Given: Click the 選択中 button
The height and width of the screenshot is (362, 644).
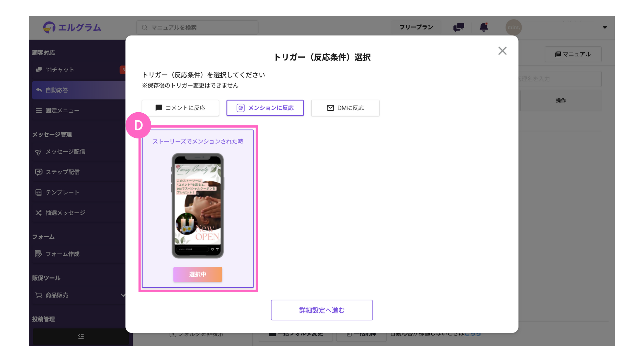Looking at the screenshot, I should click(x=198, y=274).
